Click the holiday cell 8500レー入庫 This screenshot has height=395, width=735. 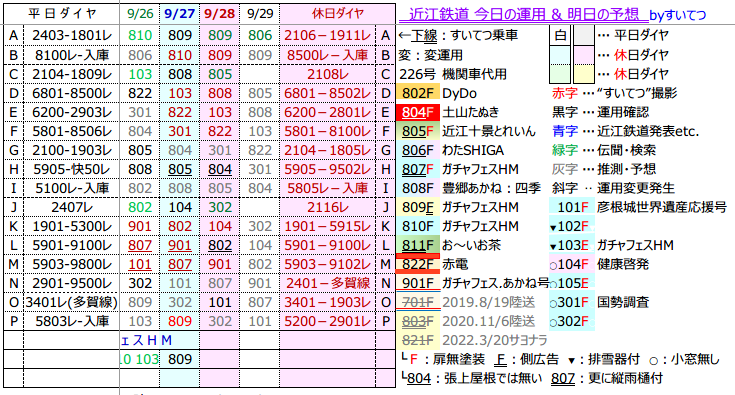coord(328,55)
